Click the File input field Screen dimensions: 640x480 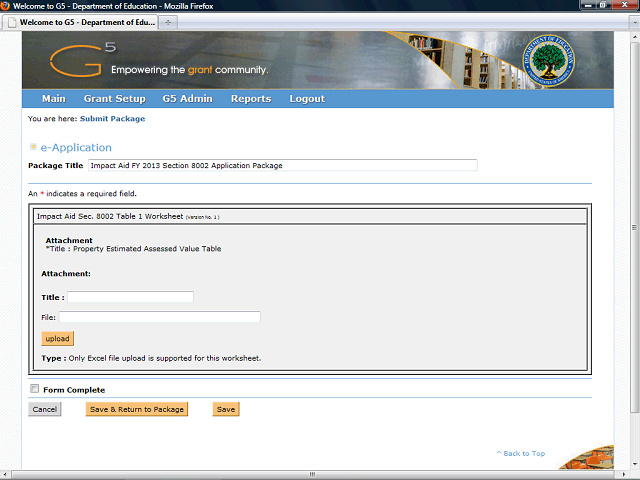(x=160, y=317)
